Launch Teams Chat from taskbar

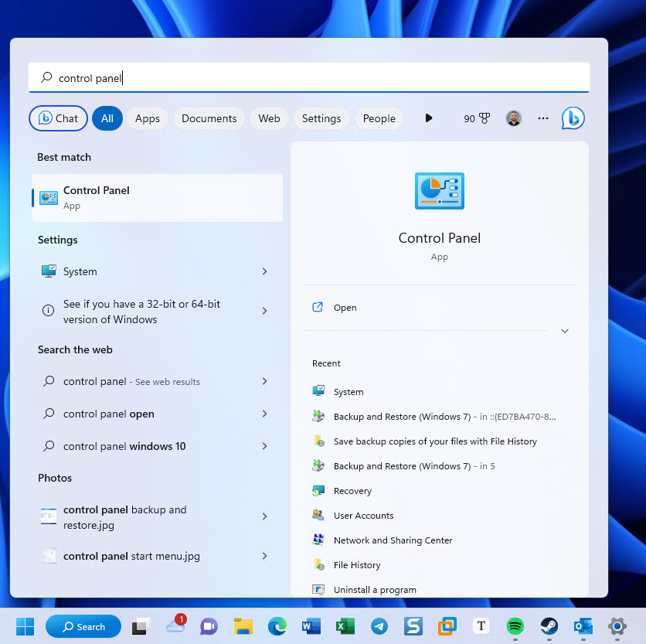[209, 627]
